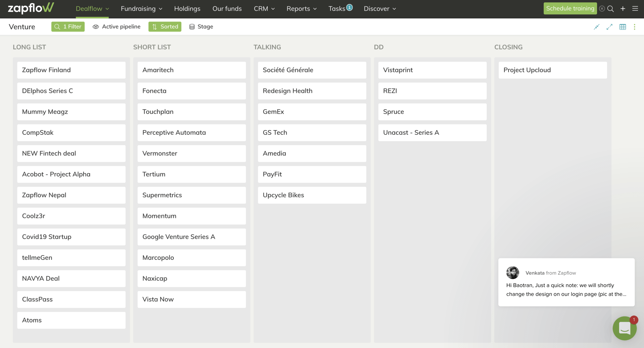Select the collapse-view arrows icon

coord(597,27)
